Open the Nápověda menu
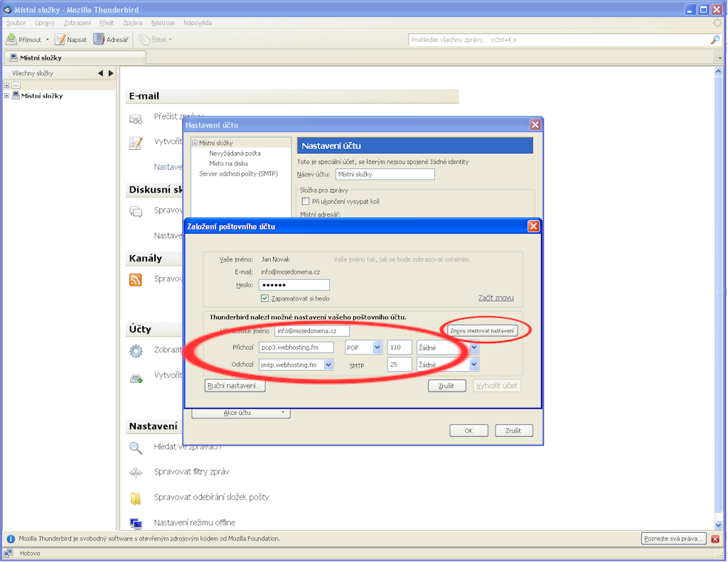728x562 pixels. [198, 23]
